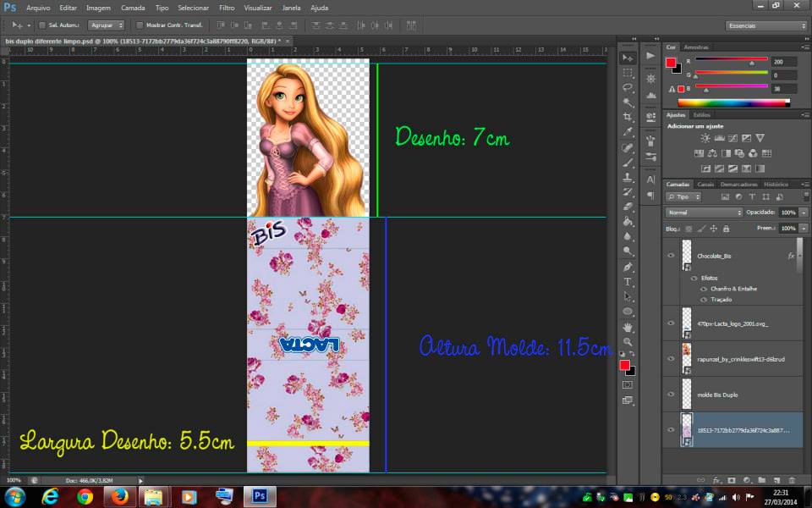
Task: Delete layer with trash icon
Action: pos(792,481)
